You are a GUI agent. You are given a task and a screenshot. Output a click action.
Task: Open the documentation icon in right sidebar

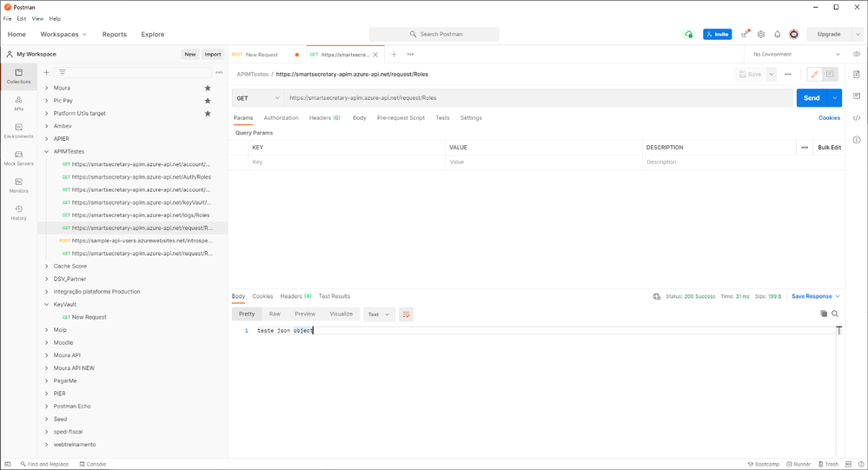(857, 74)
